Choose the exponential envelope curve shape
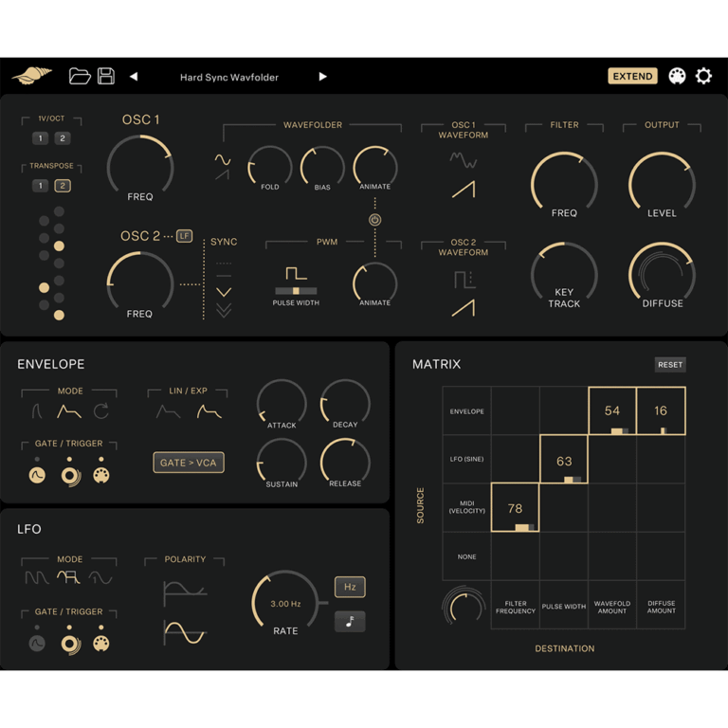Screen dimensions: 728x728 [209, 411]
